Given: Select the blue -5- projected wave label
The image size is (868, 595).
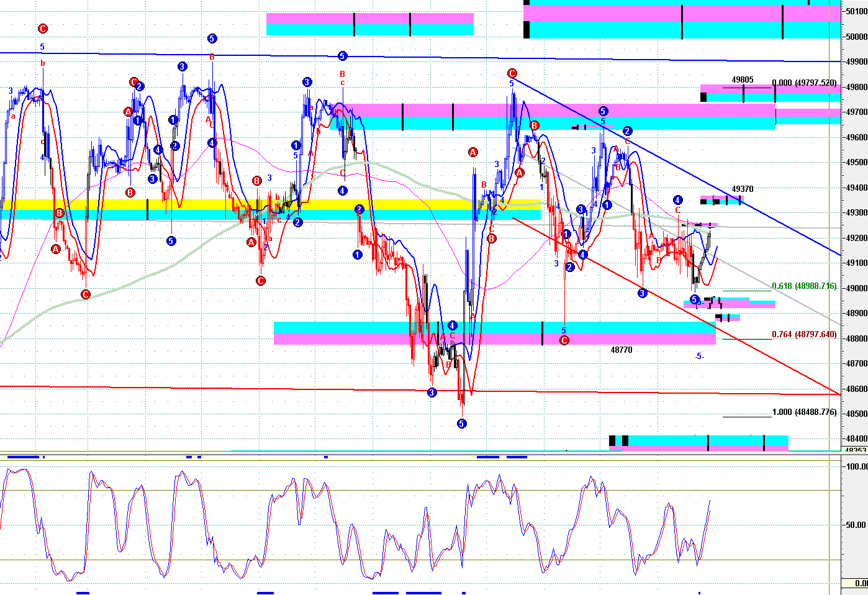Looking at the screenshot, I should click(700, 356).
